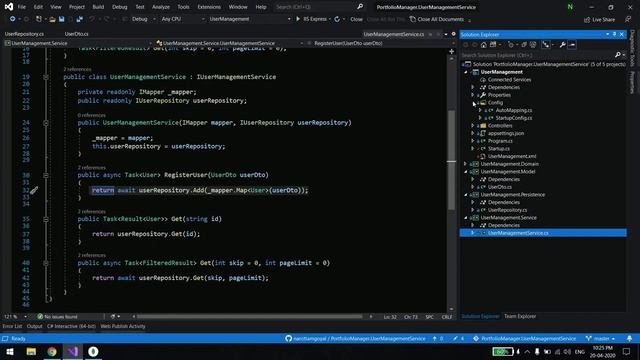
Task: Click the search magnifier icon in title bar
Action: [360, 7]
